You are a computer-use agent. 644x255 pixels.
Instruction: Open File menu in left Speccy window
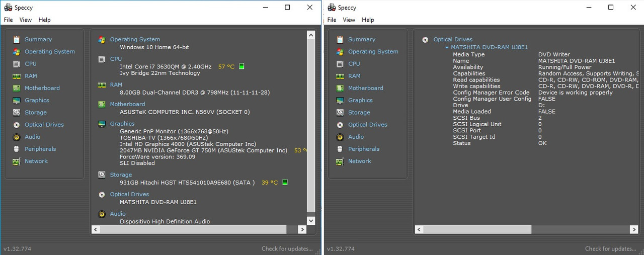pos(8,20)
